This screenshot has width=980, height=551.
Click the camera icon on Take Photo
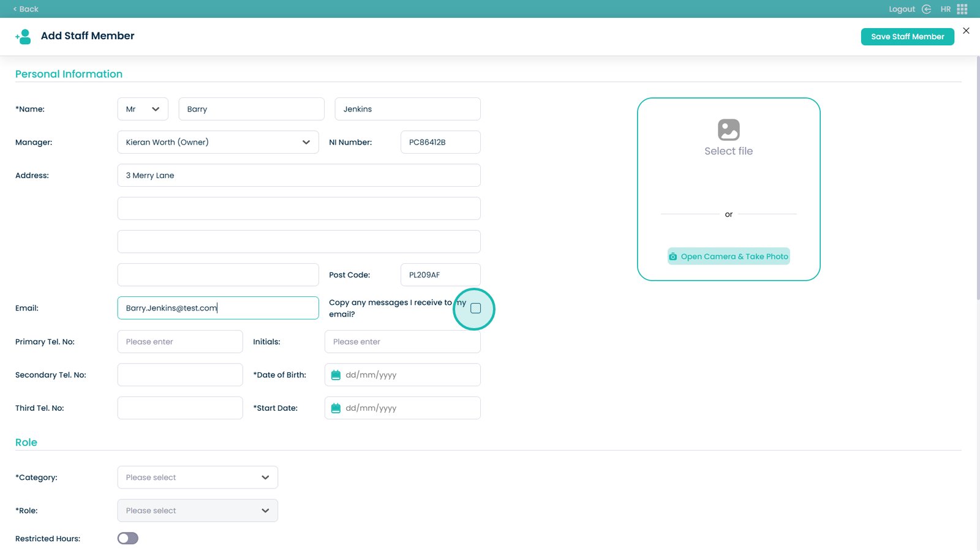[673, 257]
